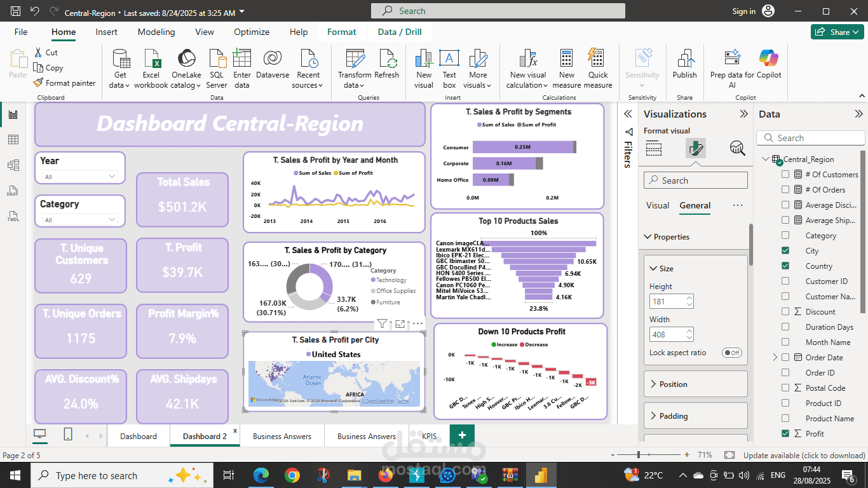The width and height of the screenshot is (868, 488).
Task: Check the Discount field
Action: [x=785, y=312]
